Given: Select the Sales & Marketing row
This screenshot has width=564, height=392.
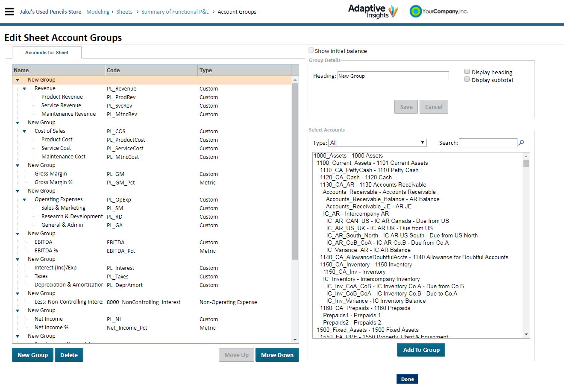Looking at the screenshot, I should [x=152, y=208].
